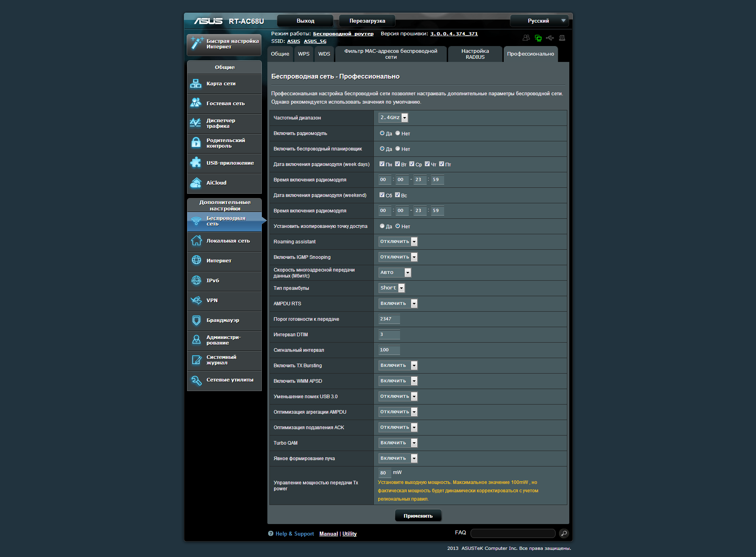Open the Traffic Manager graph icon
The height and width of the screenshot is (557, 756).
pos(195,123)
